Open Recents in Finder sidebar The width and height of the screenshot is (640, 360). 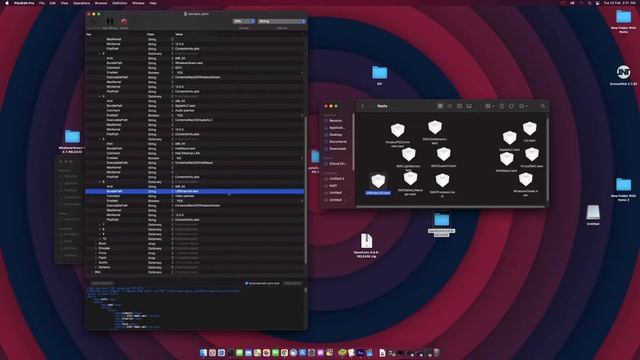336,121
